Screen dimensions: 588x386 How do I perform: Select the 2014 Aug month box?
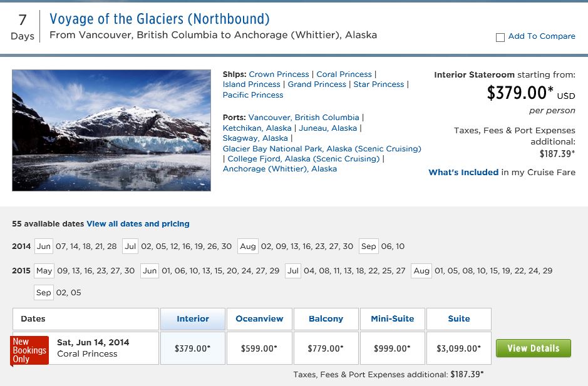click(x=248, y=246)
